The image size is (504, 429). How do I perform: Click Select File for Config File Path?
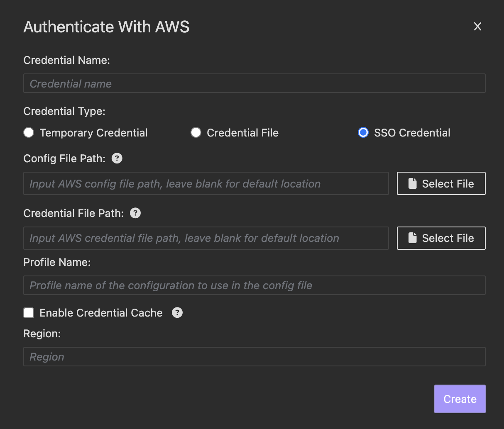[441, 183]
